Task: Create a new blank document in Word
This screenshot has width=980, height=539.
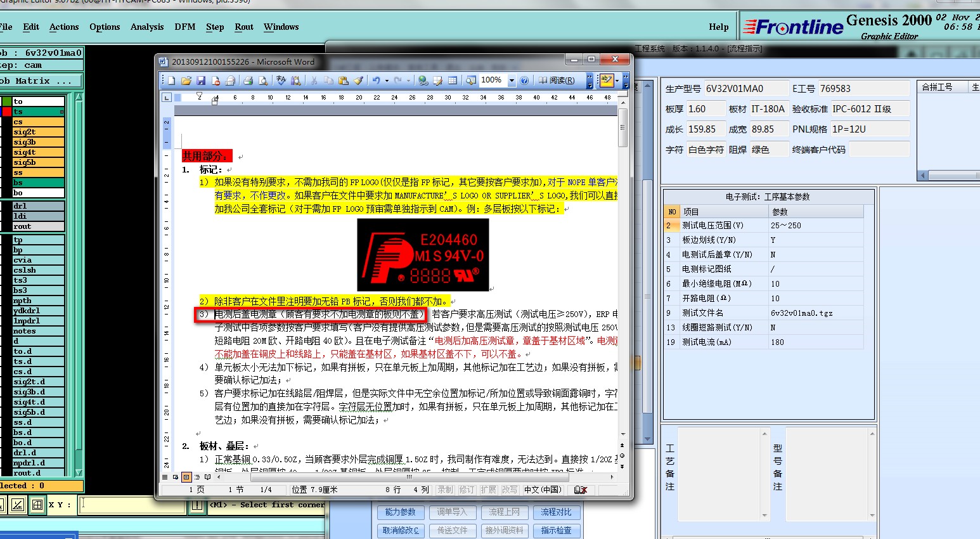Action: point(171,81)
